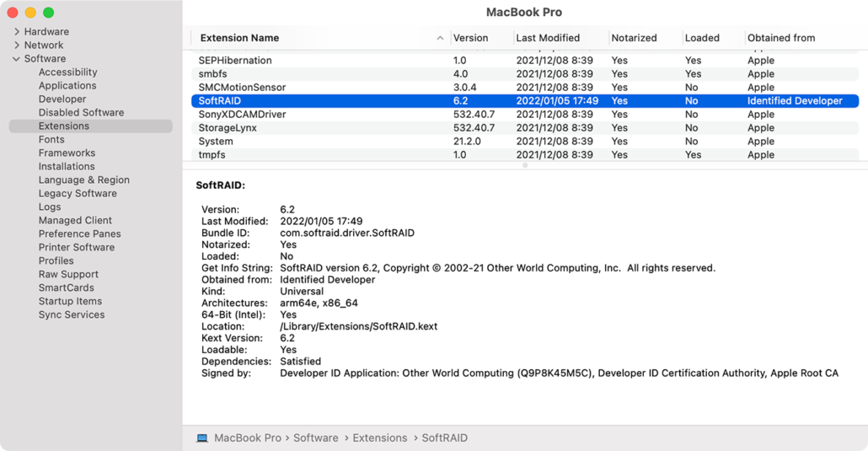Open Frameworks in the sidebar list
Screen dimensions: 868x451
67,153
